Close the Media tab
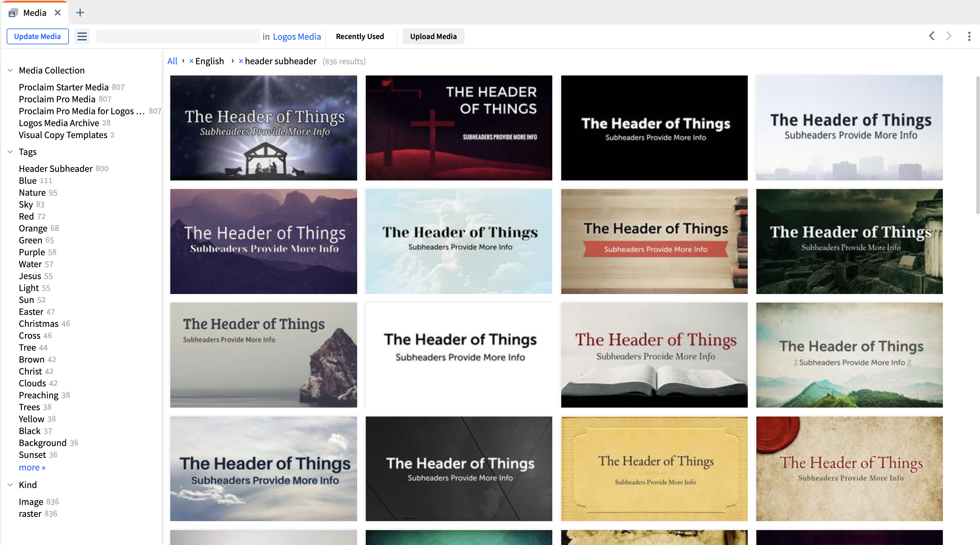Screen dimensions: 980x545 click(x=57, y=13)
